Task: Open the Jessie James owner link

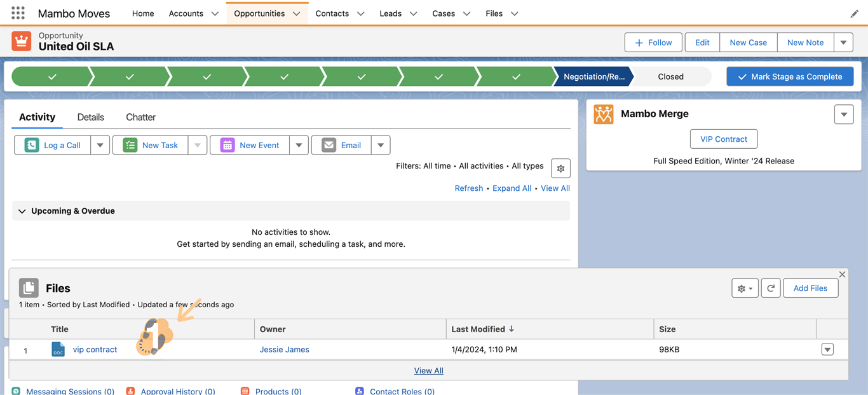Action: (284, 349)
